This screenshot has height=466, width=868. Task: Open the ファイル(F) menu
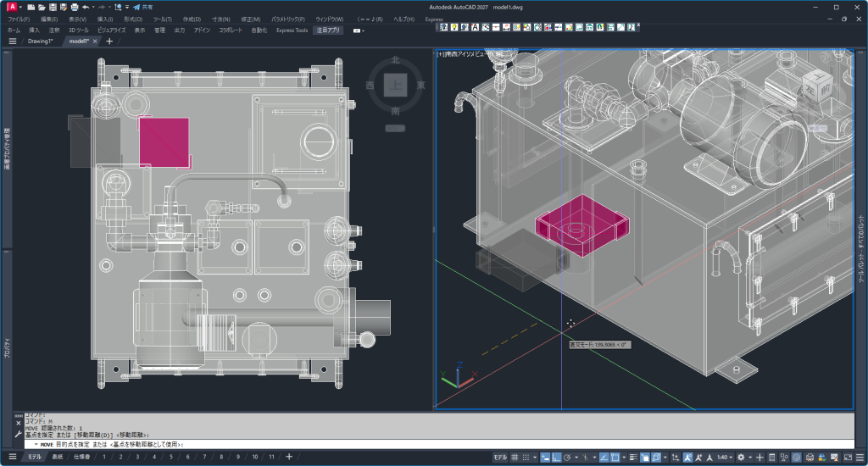click(19, 19)
